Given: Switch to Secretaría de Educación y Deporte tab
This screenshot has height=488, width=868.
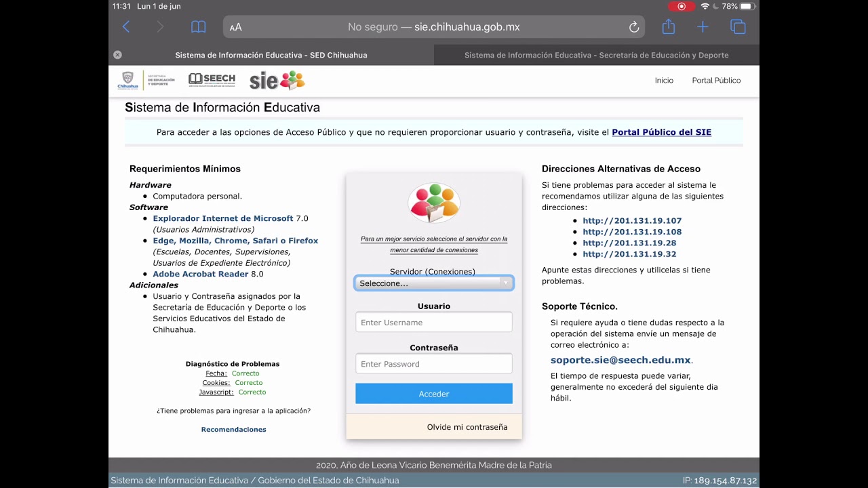Looking at the screenshot, I should click(596, 56).
